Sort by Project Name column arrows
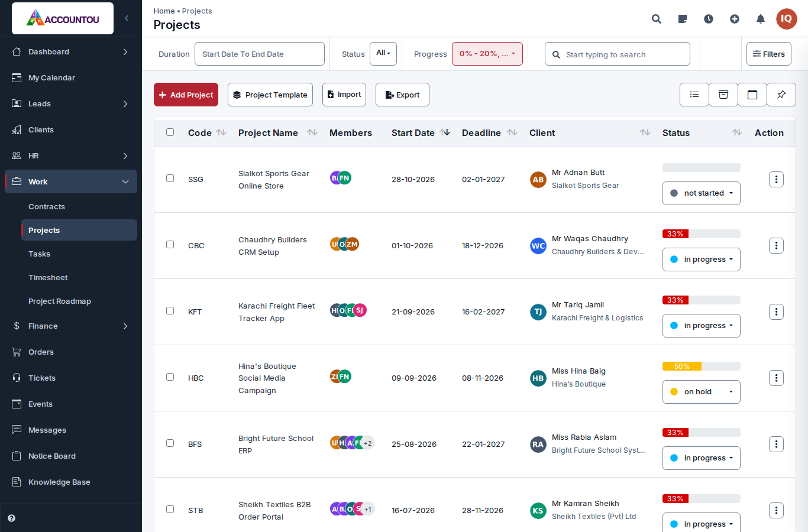 (x=312, y=132)
